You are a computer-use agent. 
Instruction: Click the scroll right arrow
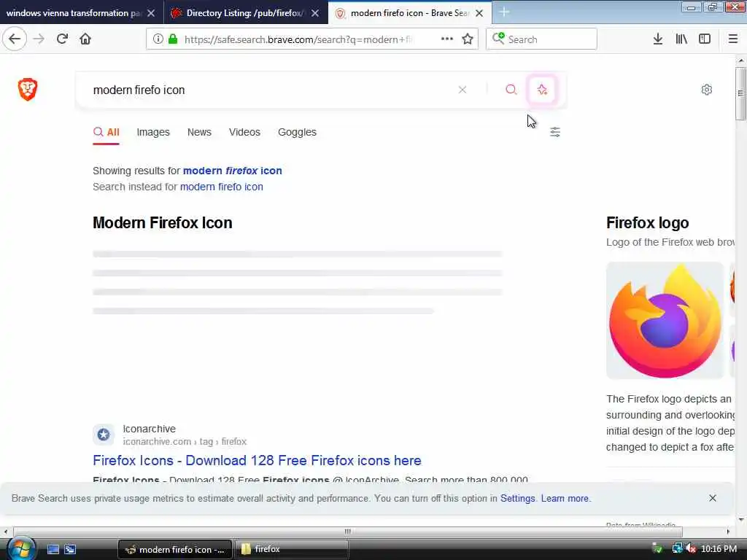coord(728,532)
